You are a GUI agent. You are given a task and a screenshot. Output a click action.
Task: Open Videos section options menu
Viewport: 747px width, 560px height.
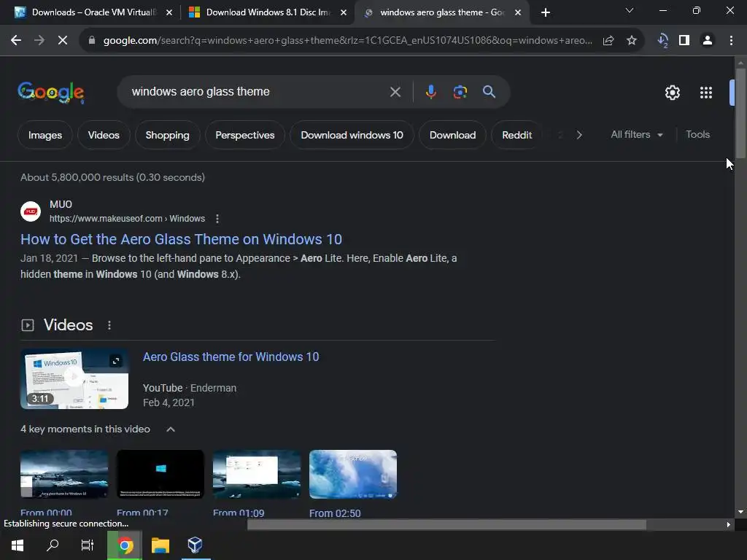[x=109, y=325]
